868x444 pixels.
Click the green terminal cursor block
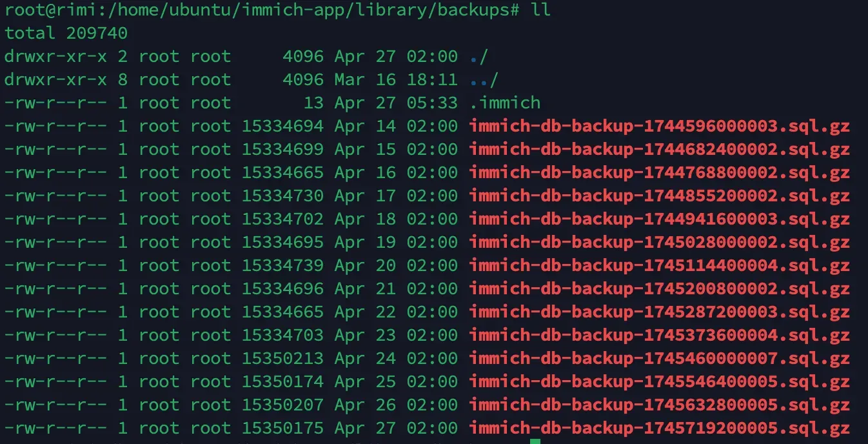click(535, 441)
